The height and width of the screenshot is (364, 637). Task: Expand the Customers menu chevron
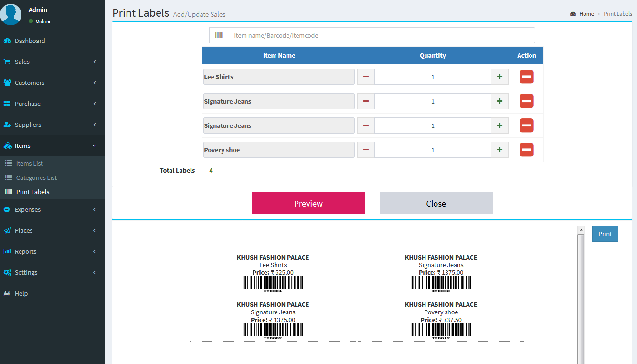[x=95, y=83]
